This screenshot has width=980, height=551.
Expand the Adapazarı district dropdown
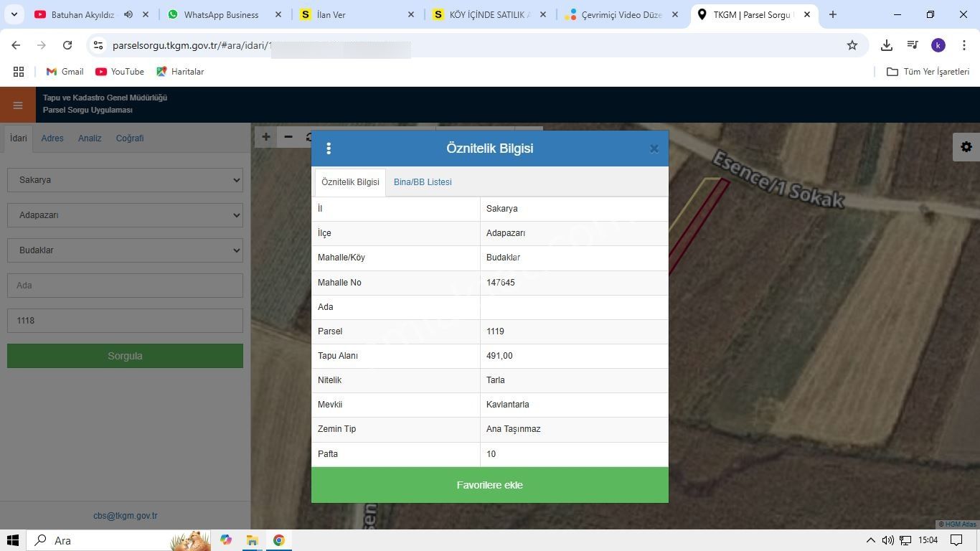pos(125,215)
